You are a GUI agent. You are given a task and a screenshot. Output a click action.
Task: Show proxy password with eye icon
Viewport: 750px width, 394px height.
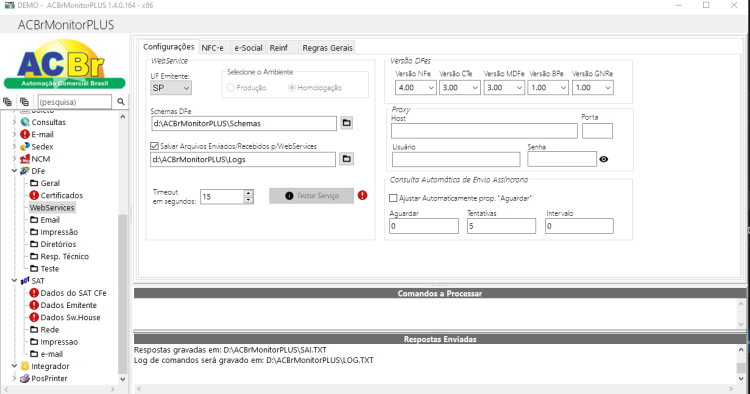coord(604,159)
